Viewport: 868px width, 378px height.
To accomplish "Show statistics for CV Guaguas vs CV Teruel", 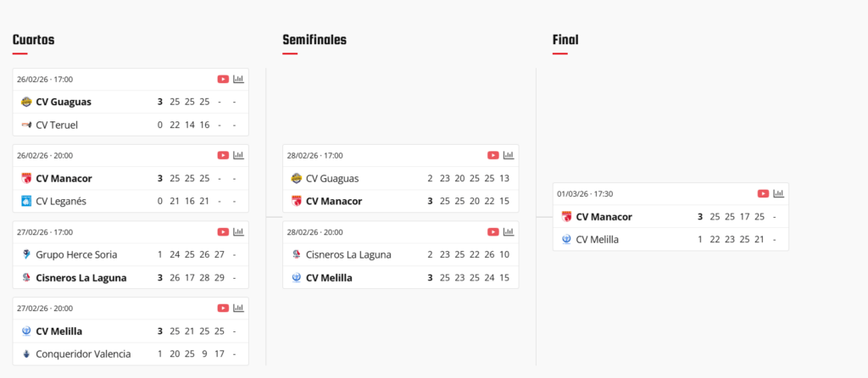I will coord(238,79).
